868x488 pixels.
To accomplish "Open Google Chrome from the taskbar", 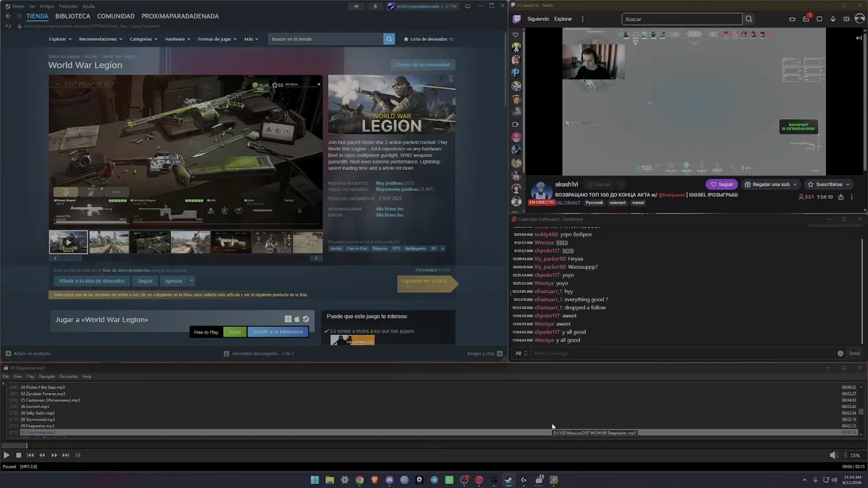I will (359, 480).
